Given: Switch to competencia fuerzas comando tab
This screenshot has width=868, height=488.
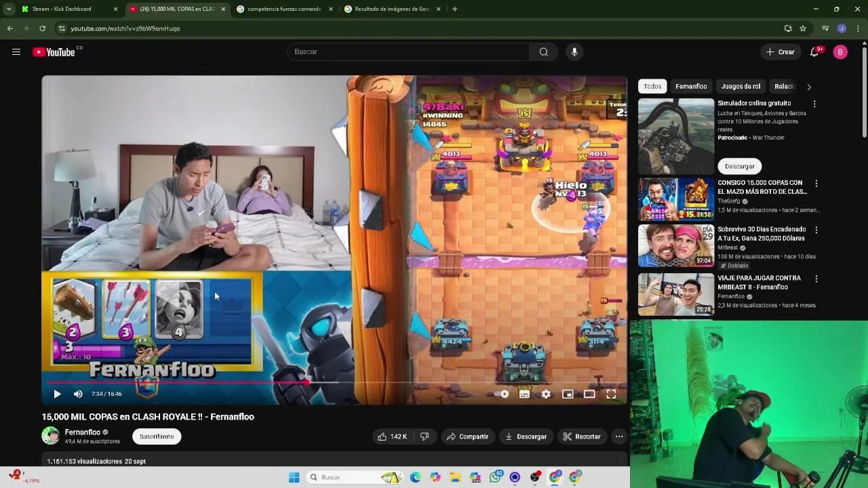Looking at the screenshot, I should click(284, 9).
